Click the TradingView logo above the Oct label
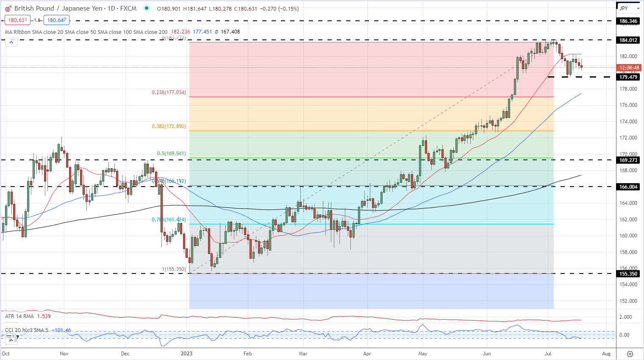This screenshot has width=644, height=360. (11, 338)
